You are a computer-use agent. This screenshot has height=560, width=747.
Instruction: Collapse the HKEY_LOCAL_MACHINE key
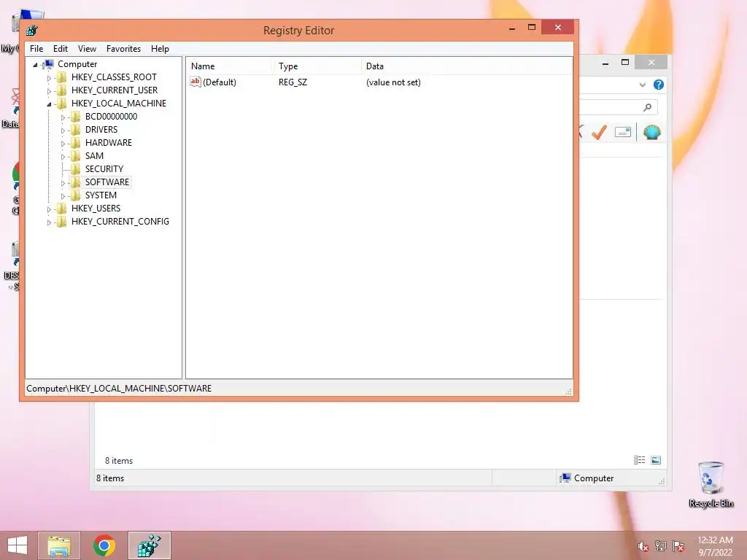click(x=49, y=104)
